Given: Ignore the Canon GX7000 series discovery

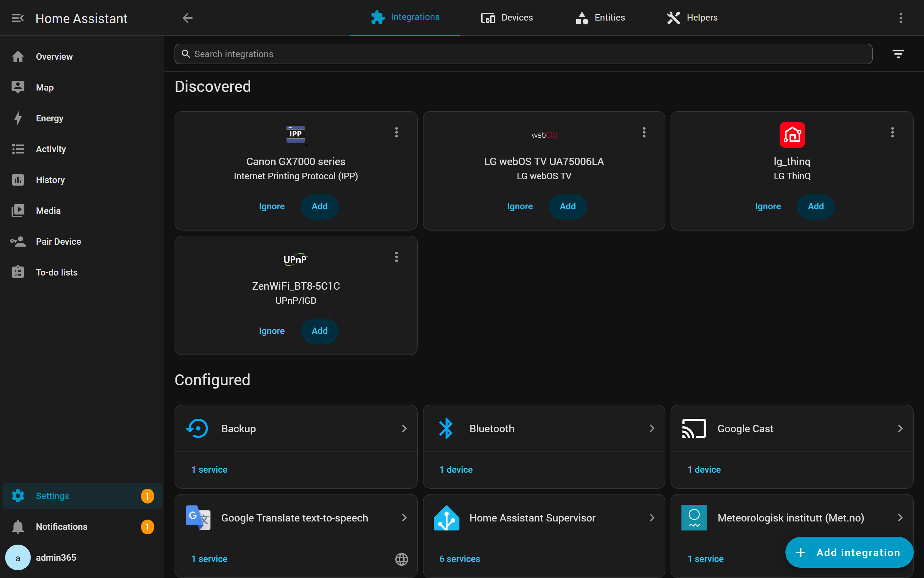Looking at the screenshot, I should click(271, 206).
